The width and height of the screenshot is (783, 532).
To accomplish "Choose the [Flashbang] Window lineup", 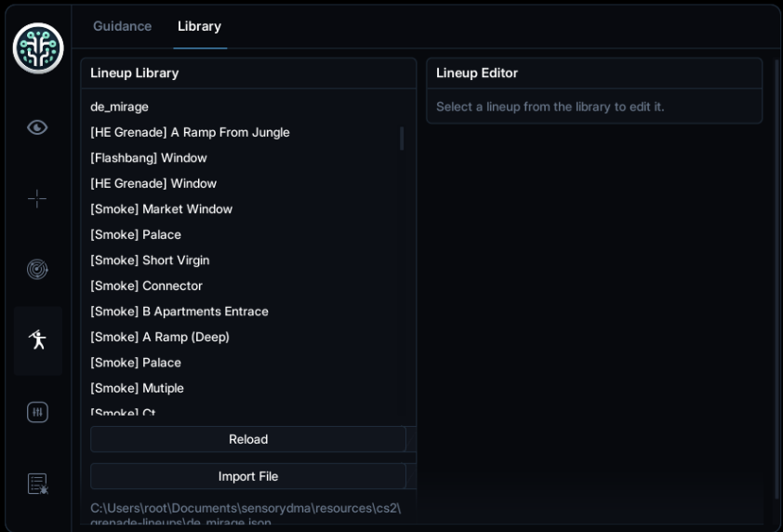I will (148, 158).
